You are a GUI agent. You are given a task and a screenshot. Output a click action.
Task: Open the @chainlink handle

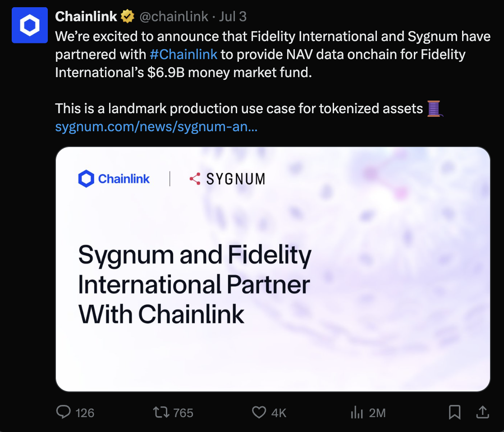click(174, 16)
